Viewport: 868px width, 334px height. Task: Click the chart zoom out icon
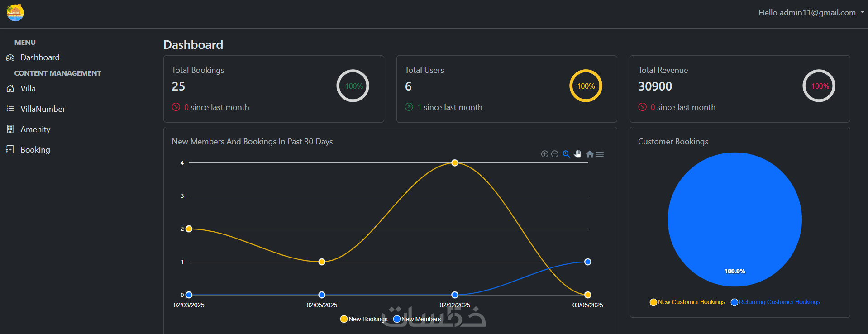tap(555, 154)
